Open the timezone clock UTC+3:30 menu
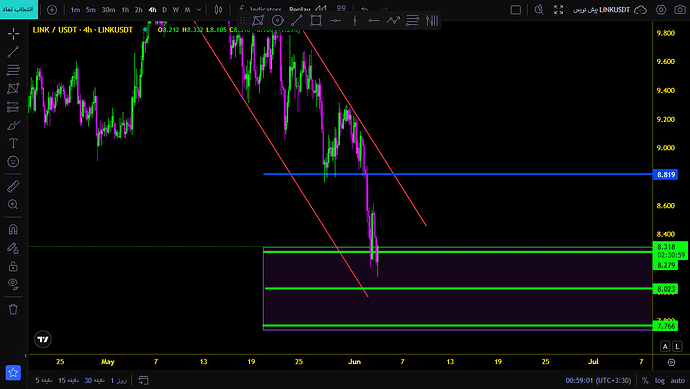Viewport: 690px width, 389px height. tap(598, 380)
